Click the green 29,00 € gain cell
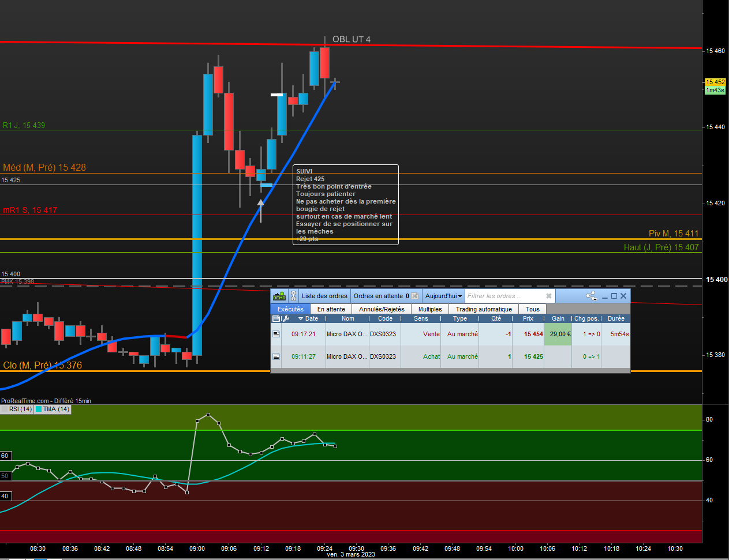Image resolution: width=729 pixels, height=560 pixels. coord(558,334)
